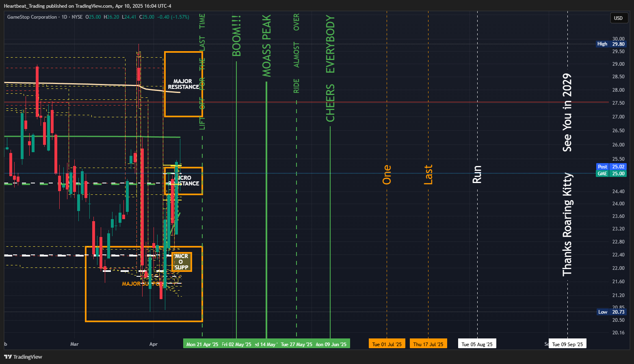634x364 pixels.
Task: Click the 27.50 price axis value
Action: click(619, 103)
